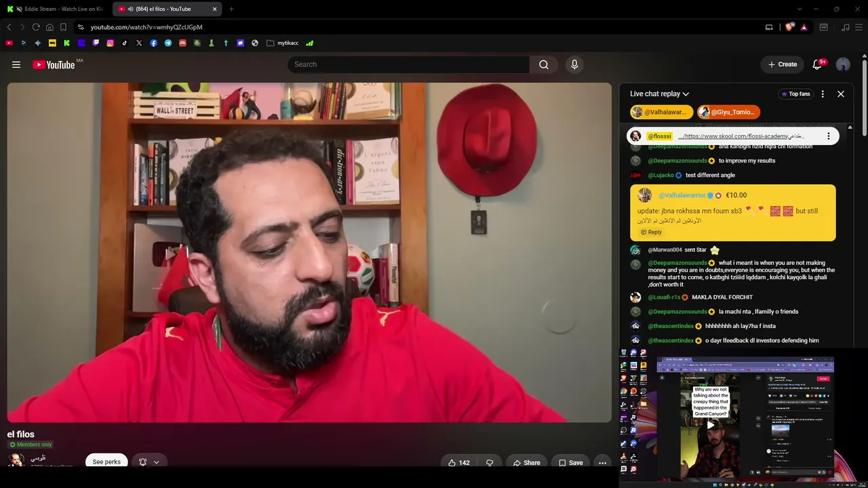Click the YouTube search magnifier button
Image resolution: width=868 pixels, height=488 pixels.
click(x=544, y=64)
